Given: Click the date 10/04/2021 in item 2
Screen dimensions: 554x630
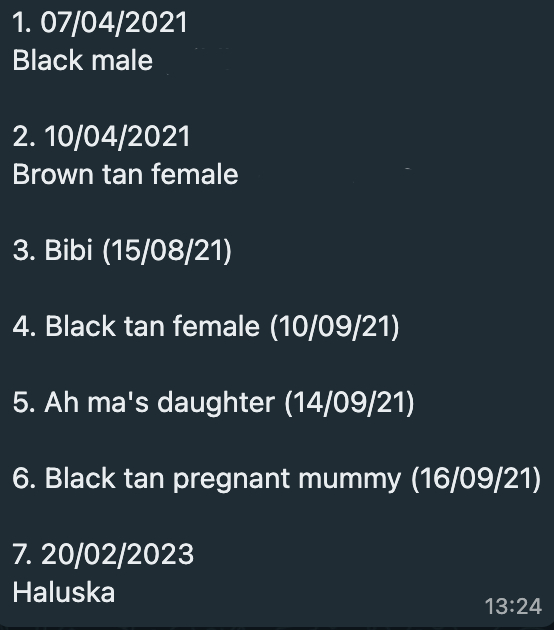Looking at the screenshot, I should 117,137.
